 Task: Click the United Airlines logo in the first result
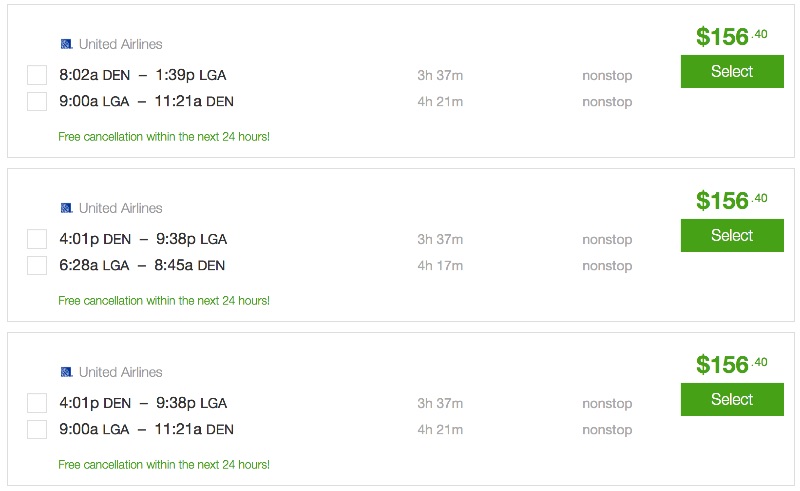pos(66,44)
